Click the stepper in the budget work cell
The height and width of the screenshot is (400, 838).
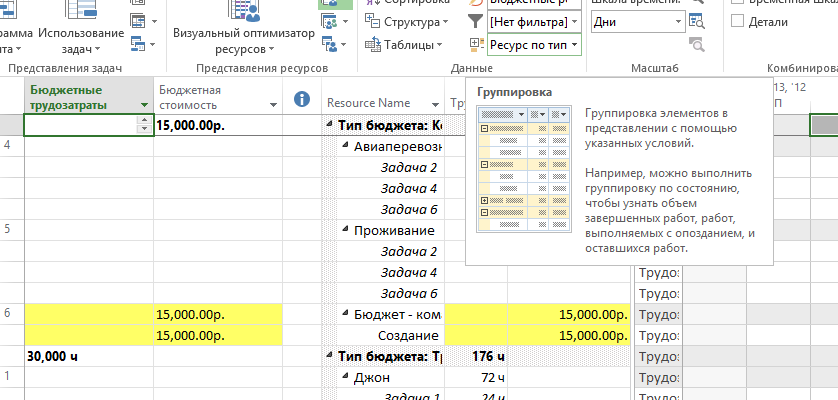click(x=144, y=125)
